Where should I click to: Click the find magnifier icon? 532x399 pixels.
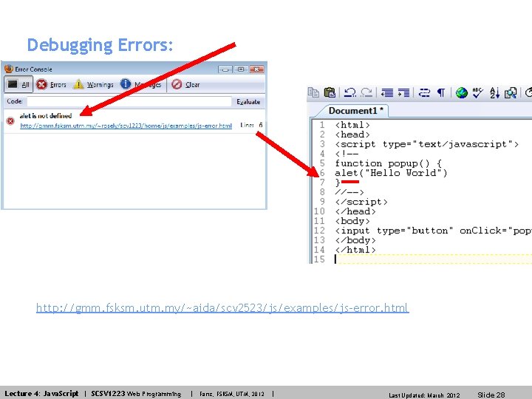511,92
